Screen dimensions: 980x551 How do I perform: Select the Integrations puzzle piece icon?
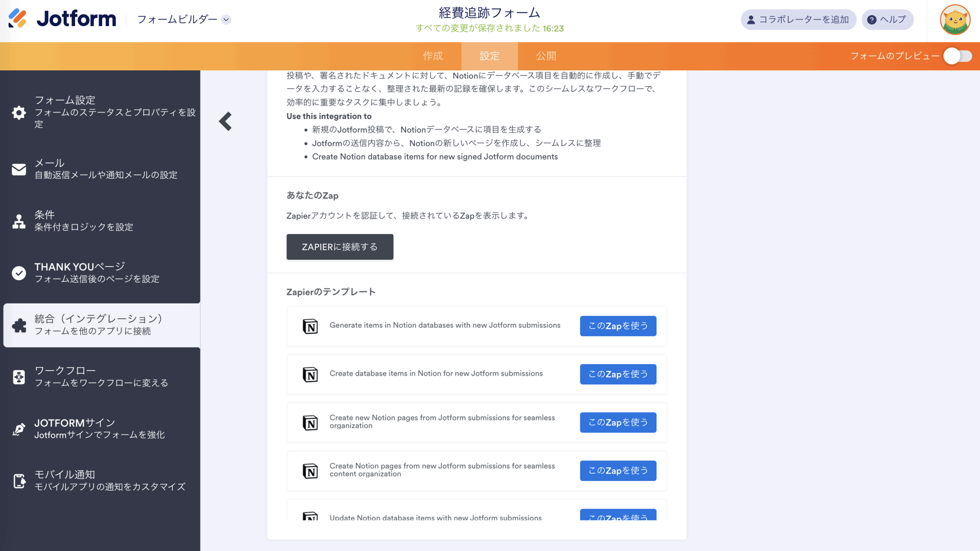click(19, 325)
